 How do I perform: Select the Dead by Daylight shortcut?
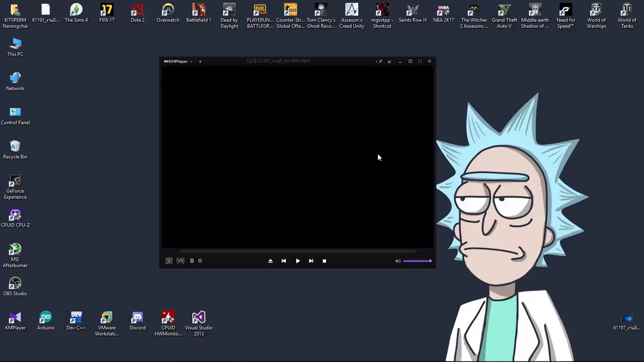coord(229,16)
